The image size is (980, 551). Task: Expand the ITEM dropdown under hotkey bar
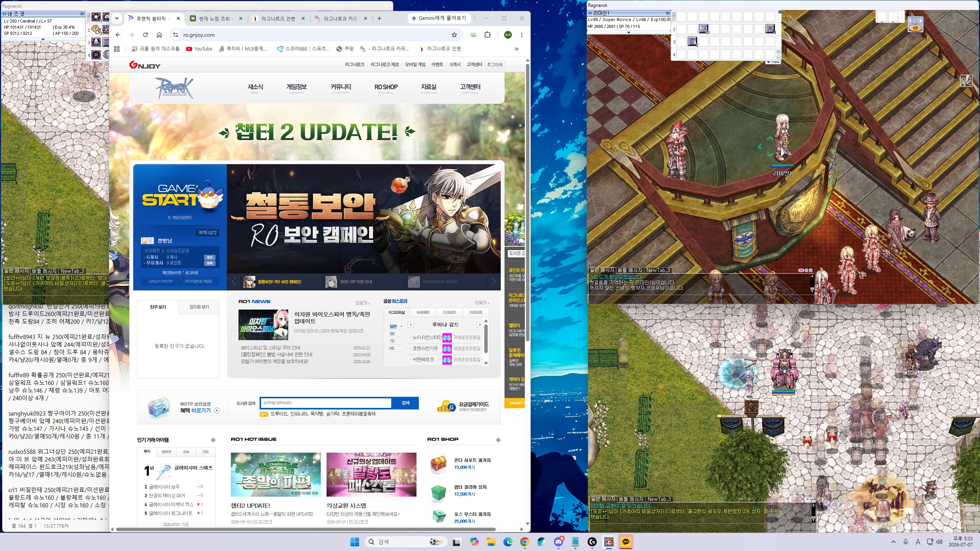(773, 62)
